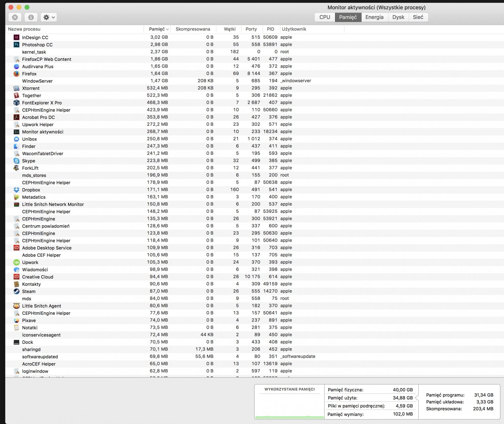Click the Dropbox icon

(16, 190)
